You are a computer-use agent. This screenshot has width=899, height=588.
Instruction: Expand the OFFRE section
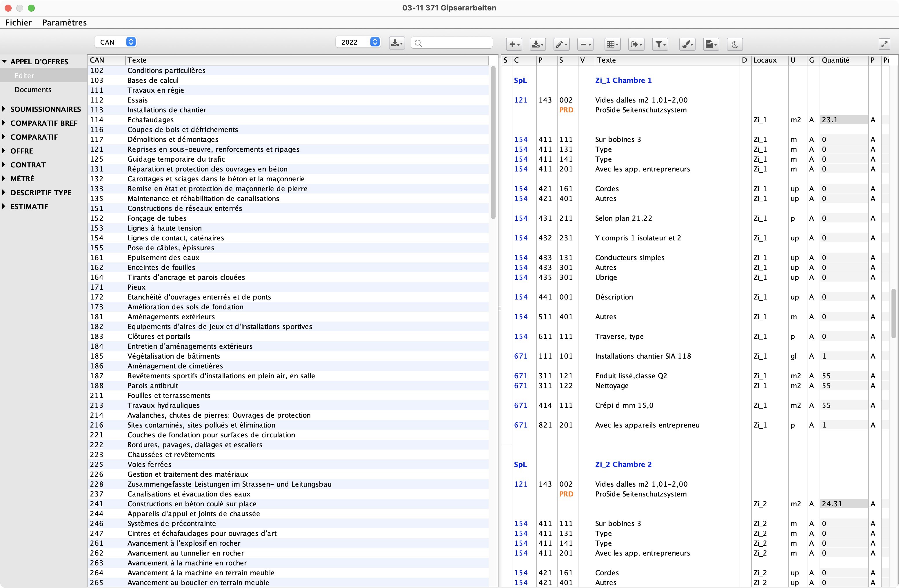[4, 151]
